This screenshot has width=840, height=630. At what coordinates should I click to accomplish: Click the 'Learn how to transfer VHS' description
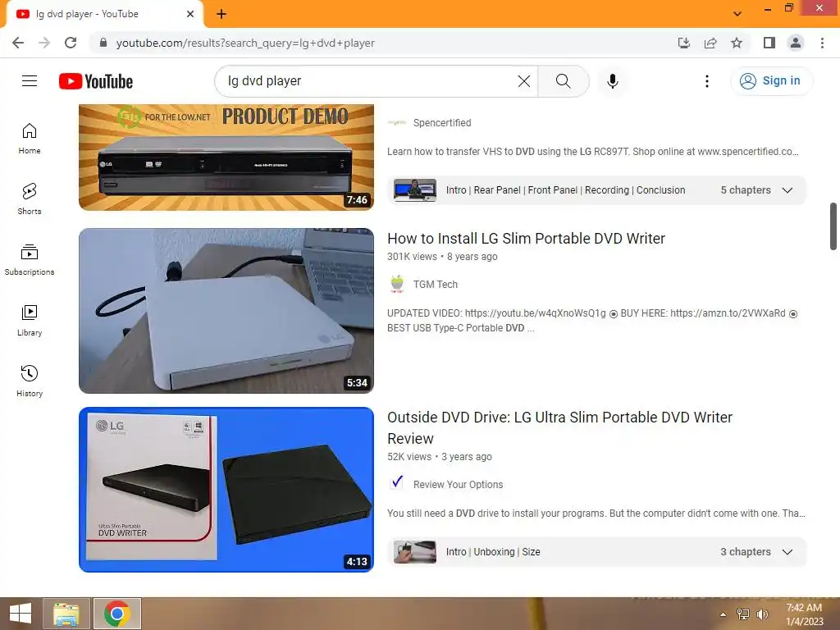click(592, 152)
